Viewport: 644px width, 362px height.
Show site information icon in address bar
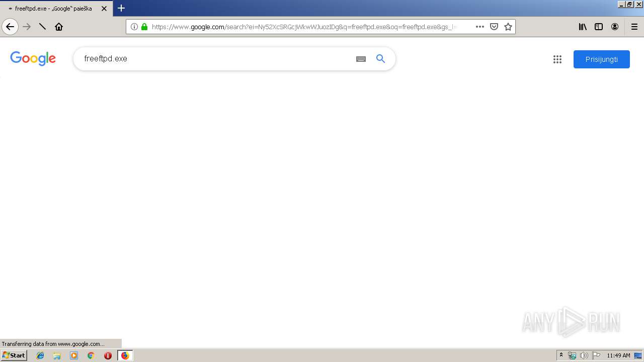134,27
